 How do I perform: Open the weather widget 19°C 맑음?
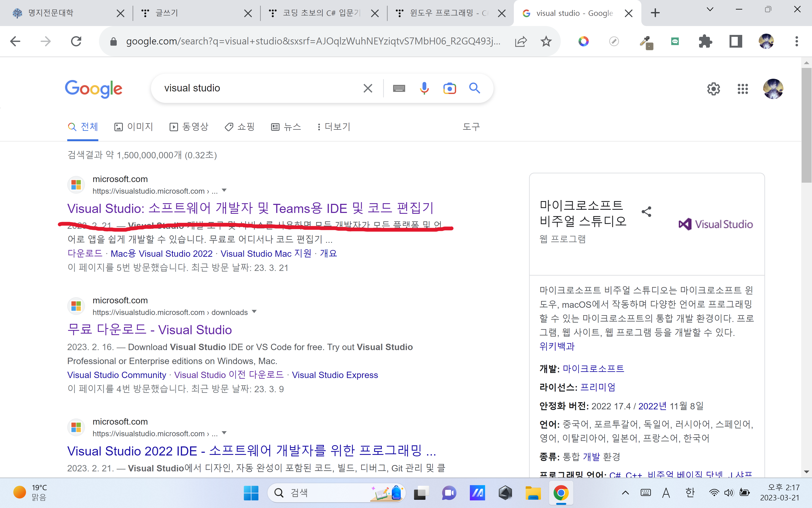(30, 493)
